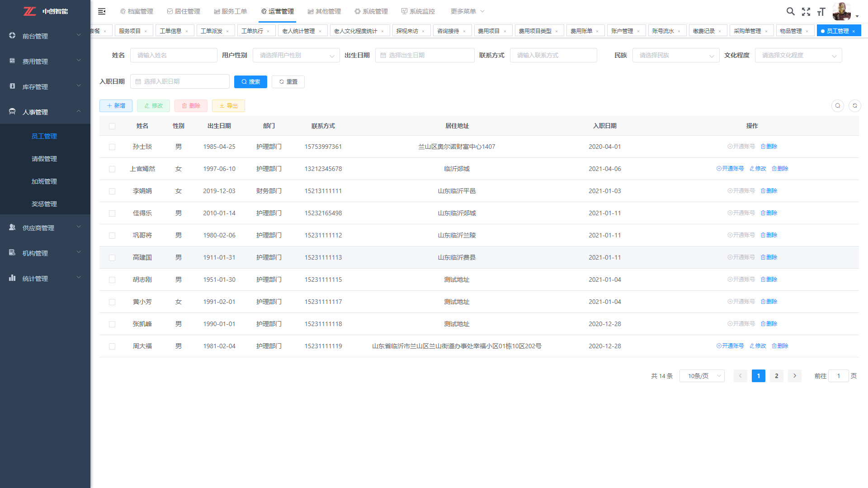Refresh the table with round refresh icon
Image resolution: width=868 pixels, height=488 pixels.
point(854,106)
